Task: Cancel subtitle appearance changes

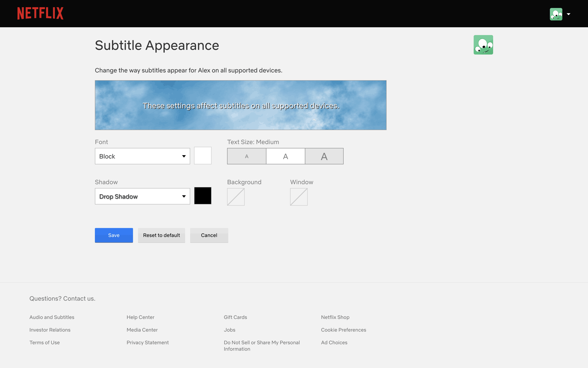Action: (x=209, y=235)
